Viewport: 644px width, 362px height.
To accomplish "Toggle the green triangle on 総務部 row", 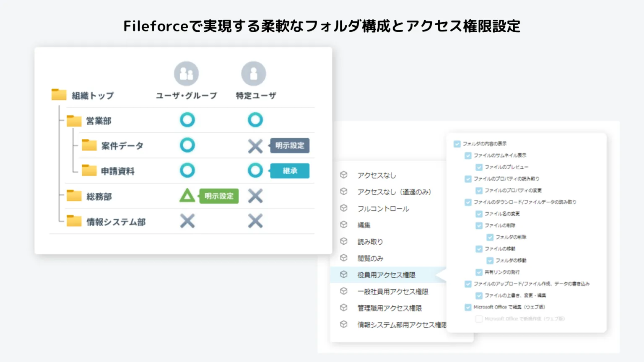I will click(187, 196).
